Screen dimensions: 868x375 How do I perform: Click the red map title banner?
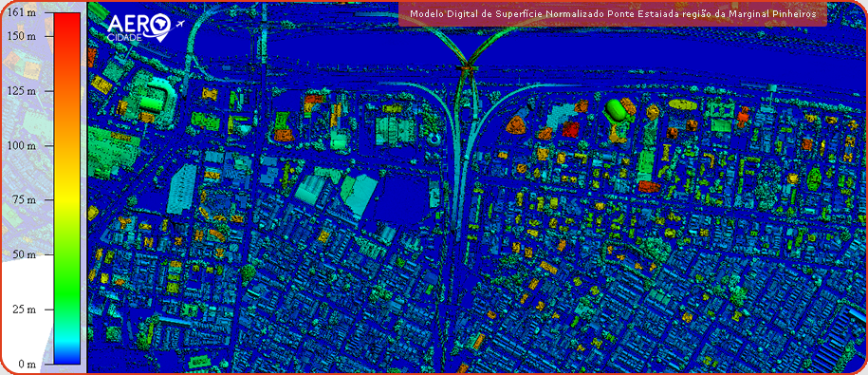[612, 14]
